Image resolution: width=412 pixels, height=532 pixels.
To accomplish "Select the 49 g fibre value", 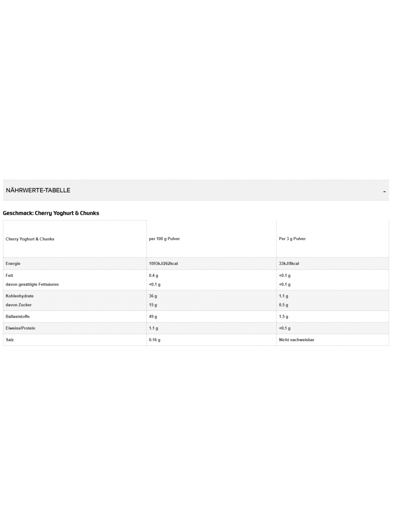I will pyautogui.click(x=153, y=317).
